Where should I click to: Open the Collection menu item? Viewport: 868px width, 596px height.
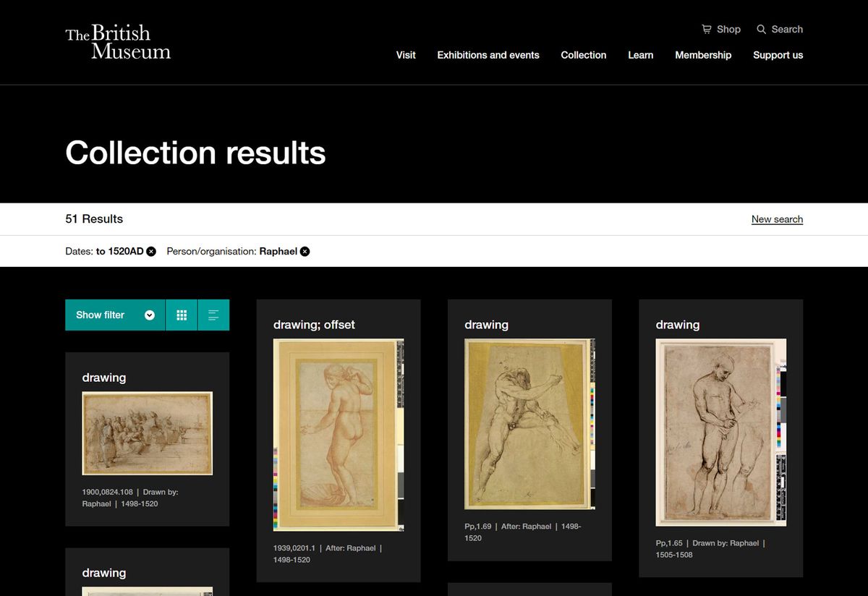(583, 55)
